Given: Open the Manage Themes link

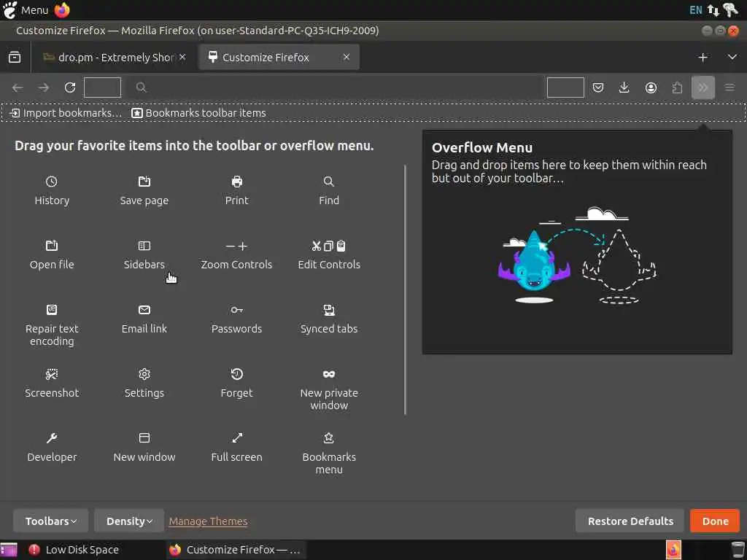Looking at the screenshot, I should (x=208, y=521).
